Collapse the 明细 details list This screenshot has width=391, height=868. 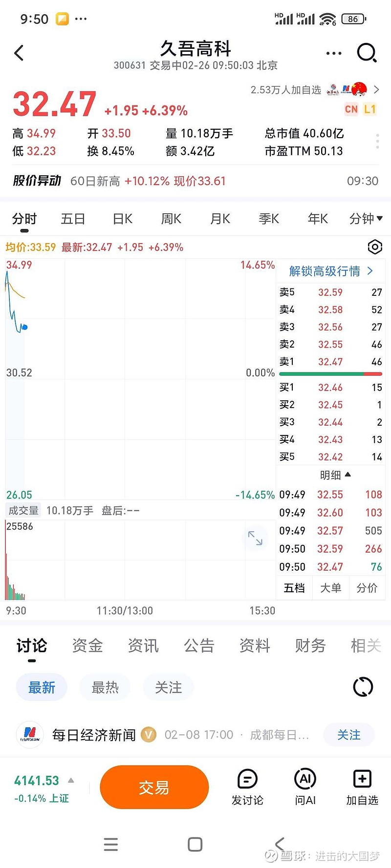[335, 475]
